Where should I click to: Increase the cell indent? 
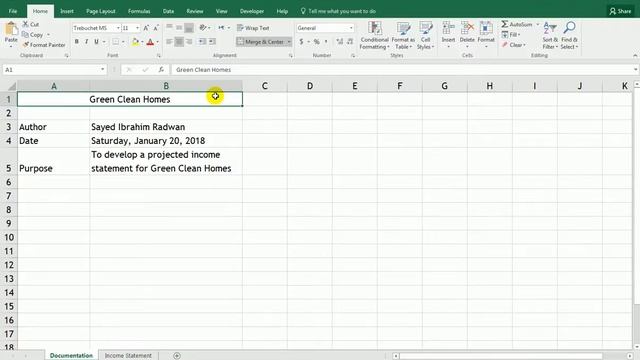212,42
